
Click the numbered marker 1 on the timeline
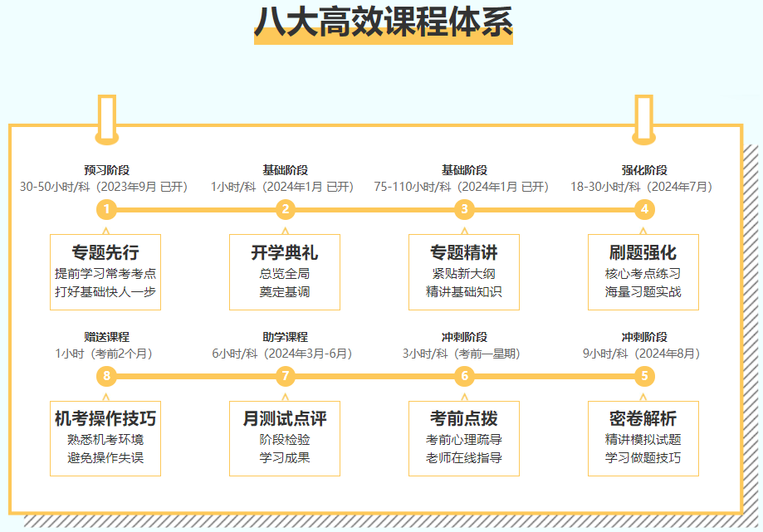tap(106, 210)
